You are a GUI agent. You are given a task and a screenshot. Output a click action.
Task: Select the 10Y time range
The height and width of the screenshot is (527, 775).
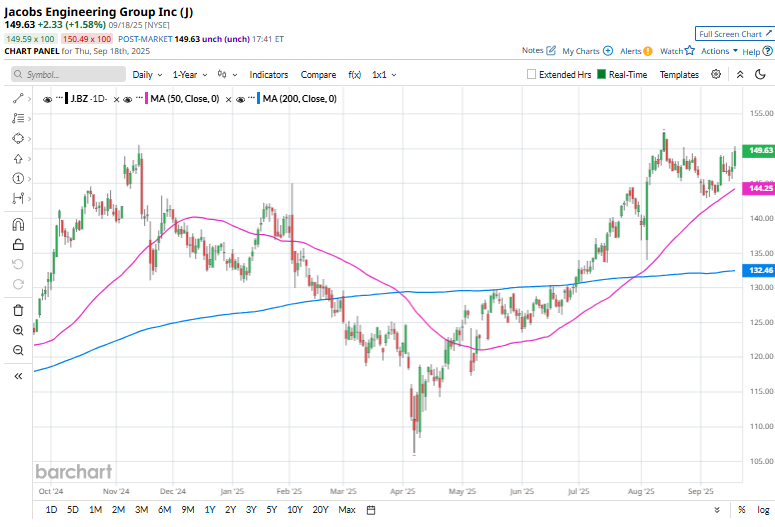[x=295, y=510]
